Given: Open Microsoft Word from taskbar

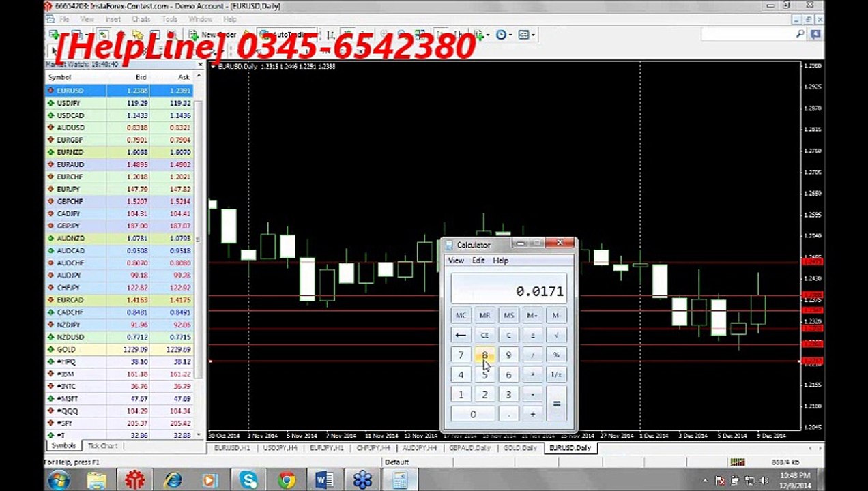Looking at the screenshot, I should tap(325, 480).
